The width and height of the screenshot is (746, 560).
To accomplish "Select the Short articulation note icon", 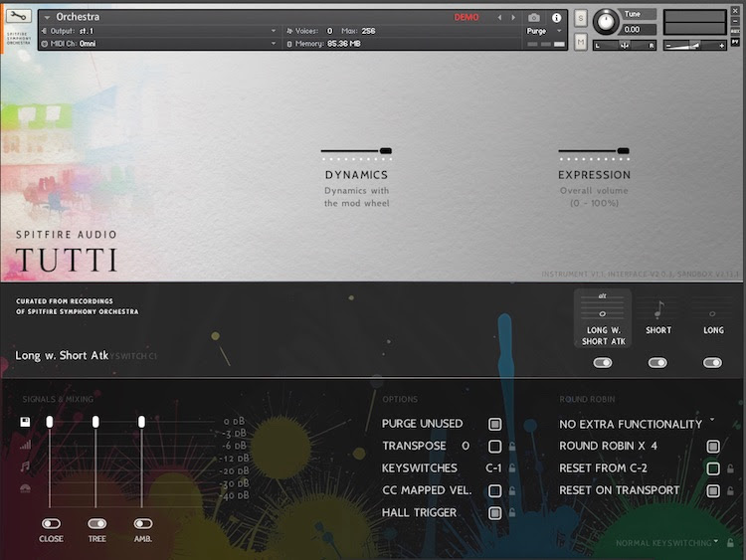I will click(657, 311).
